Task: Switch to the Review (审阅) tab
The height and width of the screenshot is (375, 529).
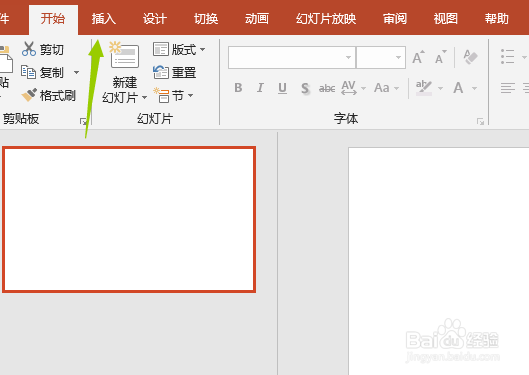Action: tap(395, 19)
